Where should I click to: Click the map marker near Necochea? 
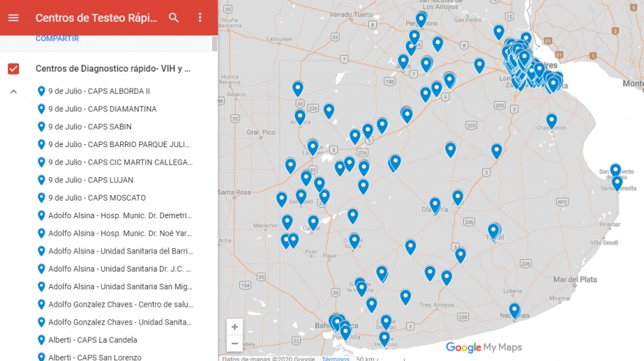514,310
